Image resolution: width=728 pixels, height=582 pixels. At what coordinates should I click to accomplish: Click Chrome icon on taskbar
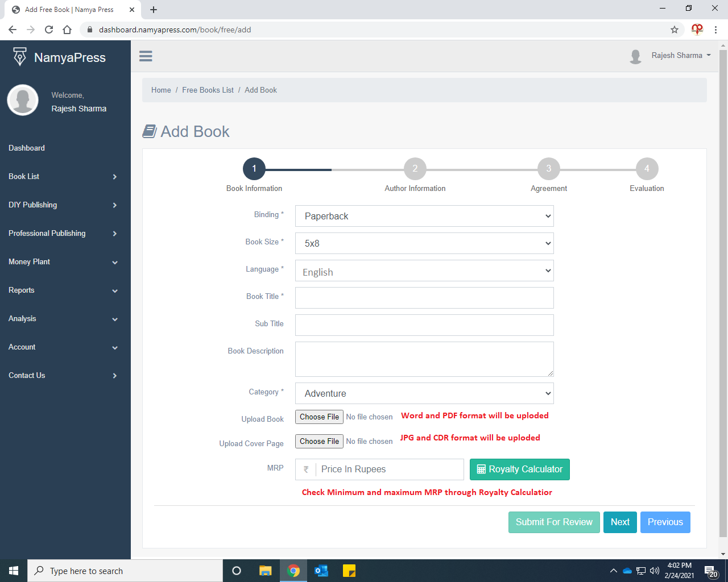(x=293, y=571)
